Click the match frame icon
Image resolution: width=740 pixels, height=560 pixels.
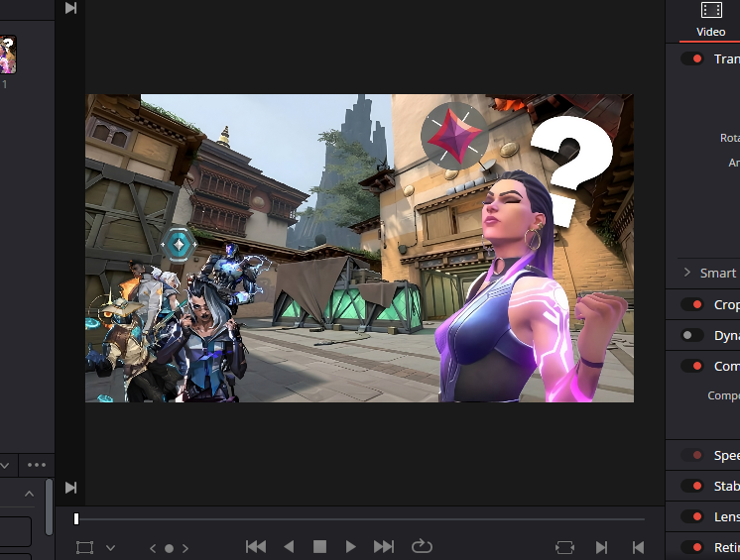[564, 547]
